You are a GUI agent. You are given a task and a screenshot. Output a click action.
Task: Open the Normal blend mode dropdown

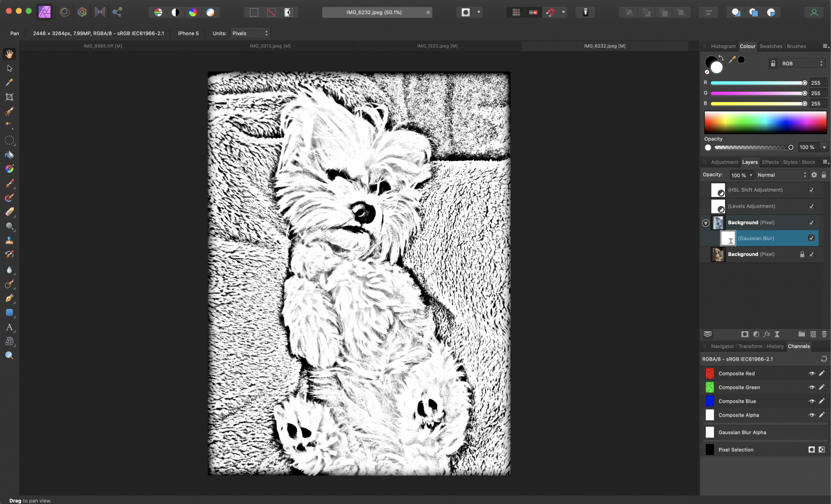[x=781, y=174]
